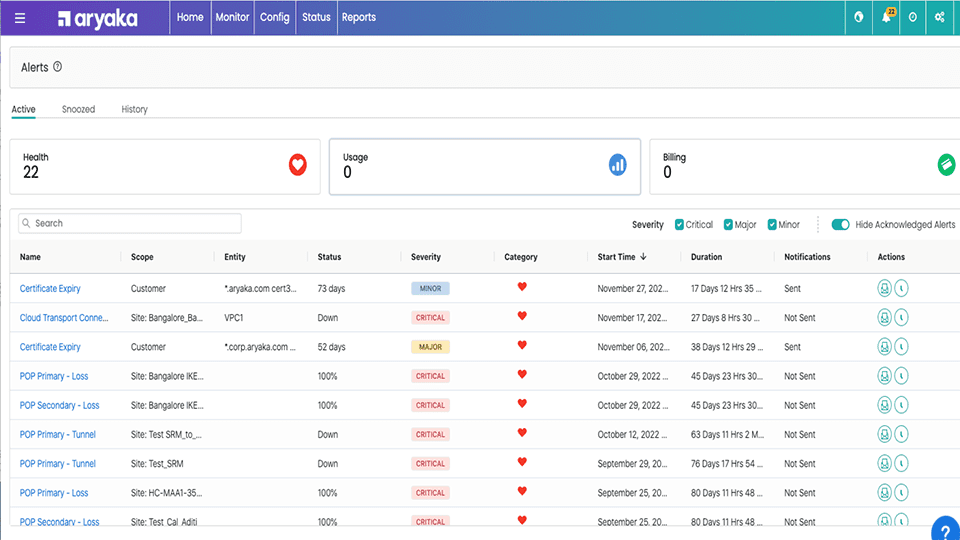Select the Usage card
960x540 pixels.
pyautogui.click(x=485, y=167)
